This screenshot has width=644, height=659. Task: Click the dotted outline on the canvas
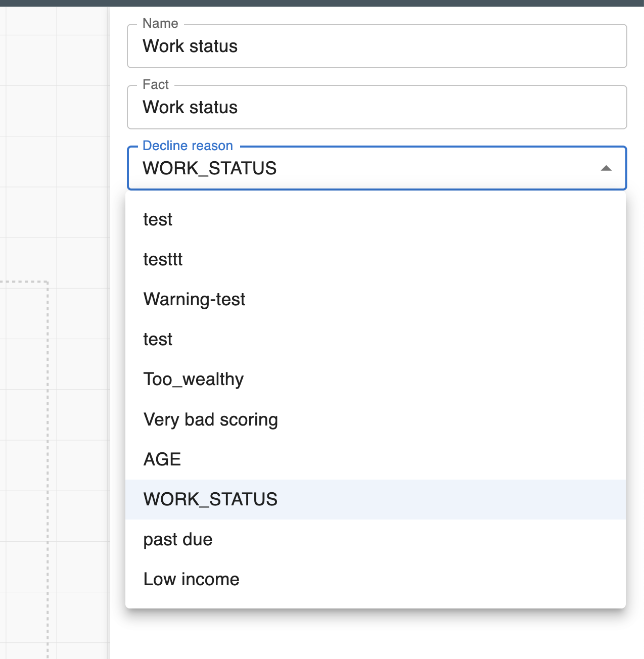(48, 404)
